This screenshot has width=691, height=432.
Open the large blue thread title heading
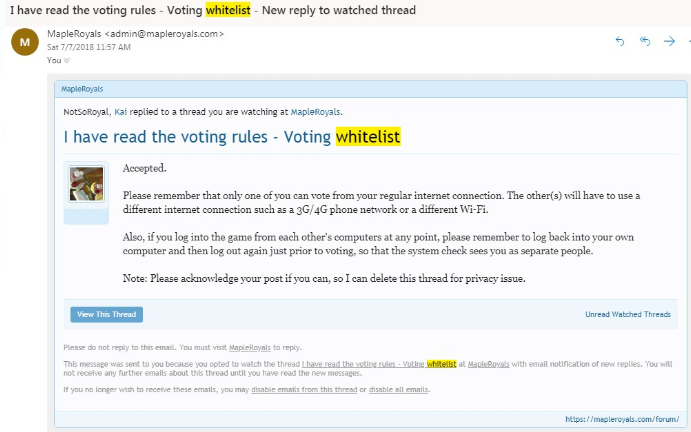tap(232, 137)
